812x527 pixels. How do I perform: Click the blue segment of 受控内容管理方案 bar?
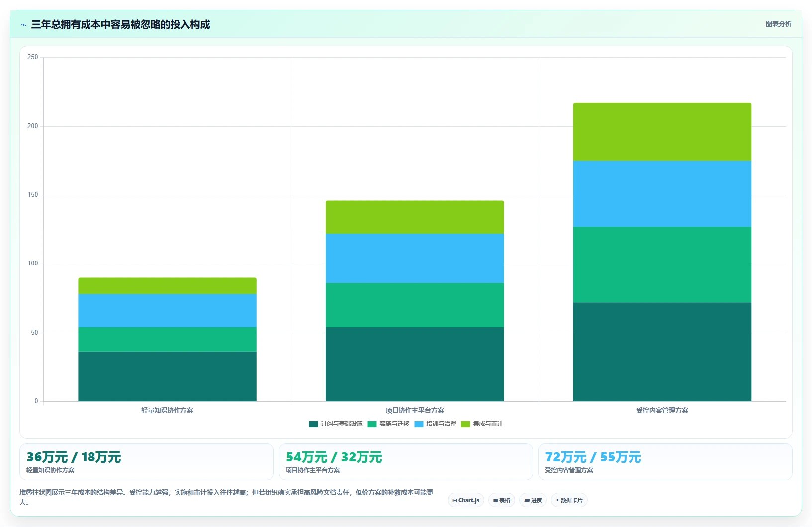tap(662, 194)
